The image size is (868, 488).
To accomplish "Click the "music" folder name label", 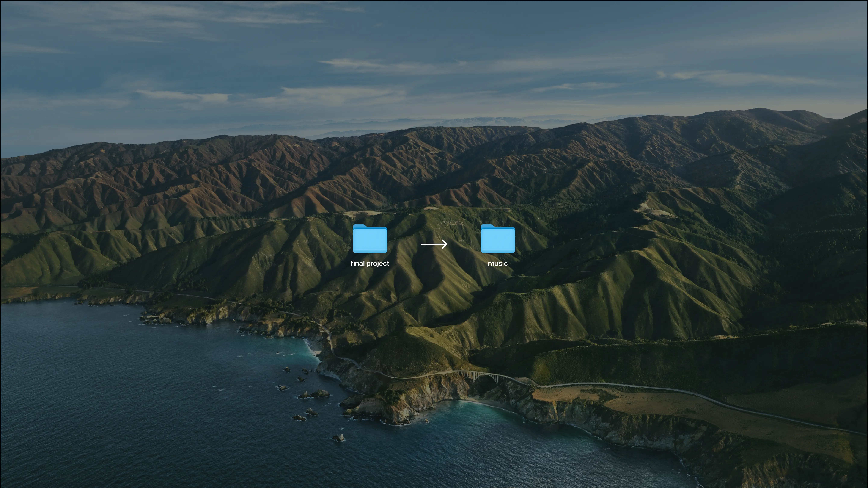I will (498, 263).
